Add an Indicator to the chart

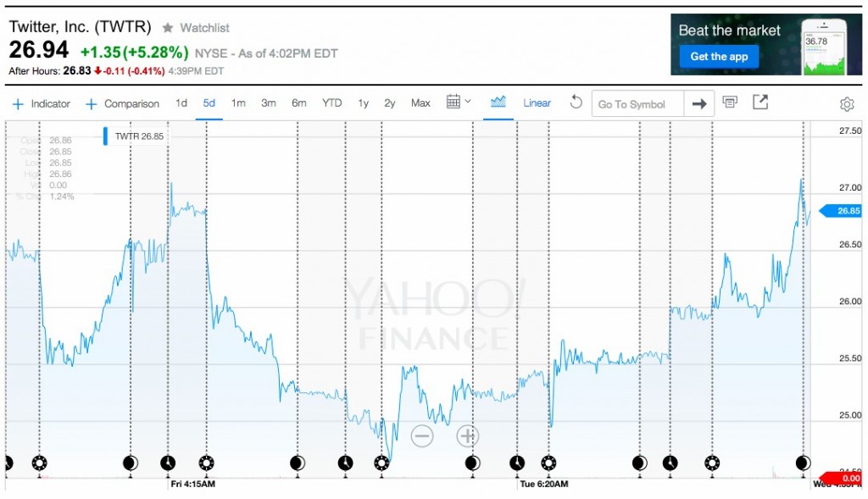(x=42, y=103)
